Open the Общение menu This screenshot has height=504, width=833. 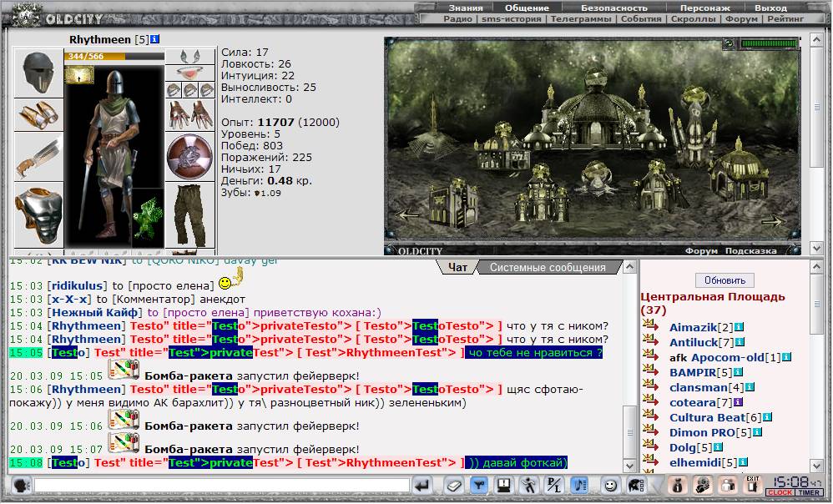point(527,8)
